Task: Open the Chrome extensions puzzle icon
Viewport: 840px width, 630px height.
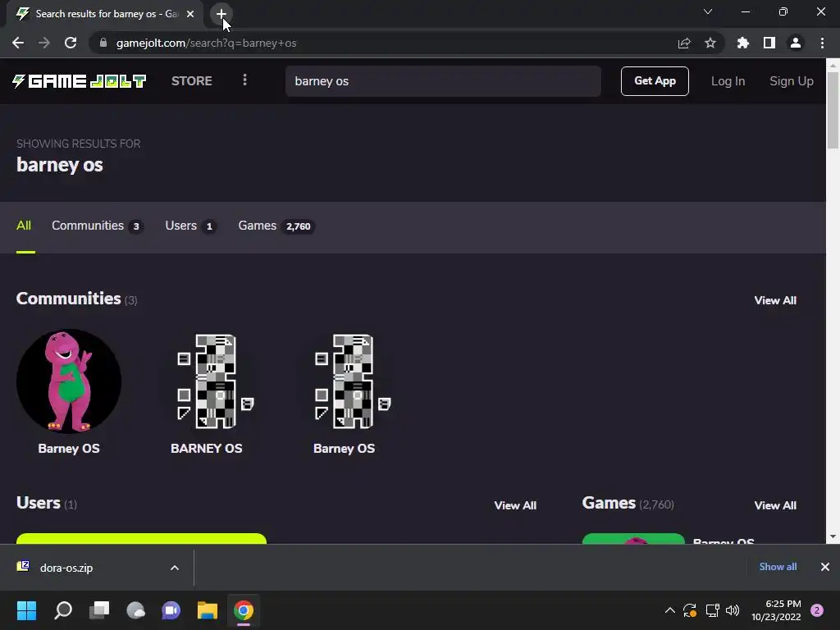Action: point(742,43)
